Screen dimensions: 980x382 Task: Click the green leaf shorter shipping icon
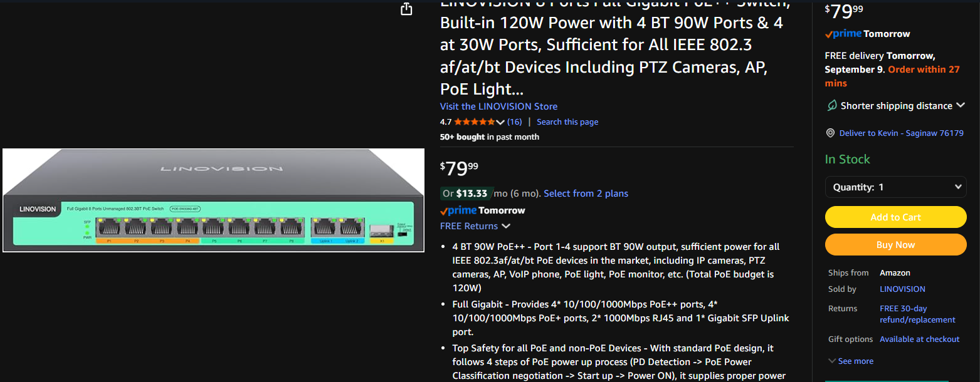pyautogui.click(x=831, y=106)
